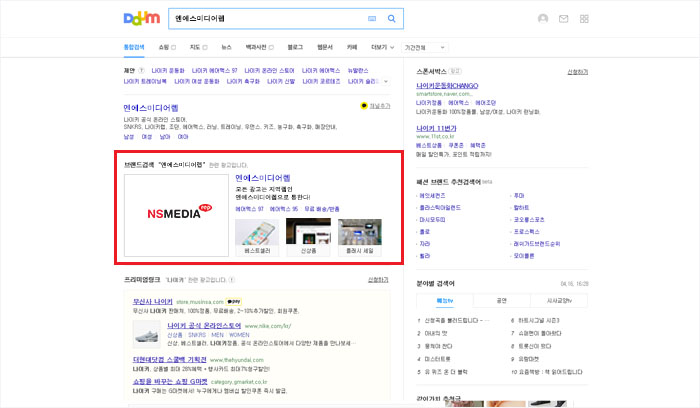
Task: Click 신청하기 in 스폰서박스 section
Action: point(578,72)
